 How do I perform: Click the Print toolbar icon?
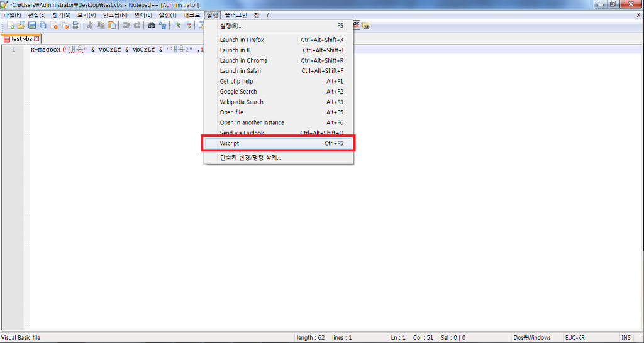(75, 25)
